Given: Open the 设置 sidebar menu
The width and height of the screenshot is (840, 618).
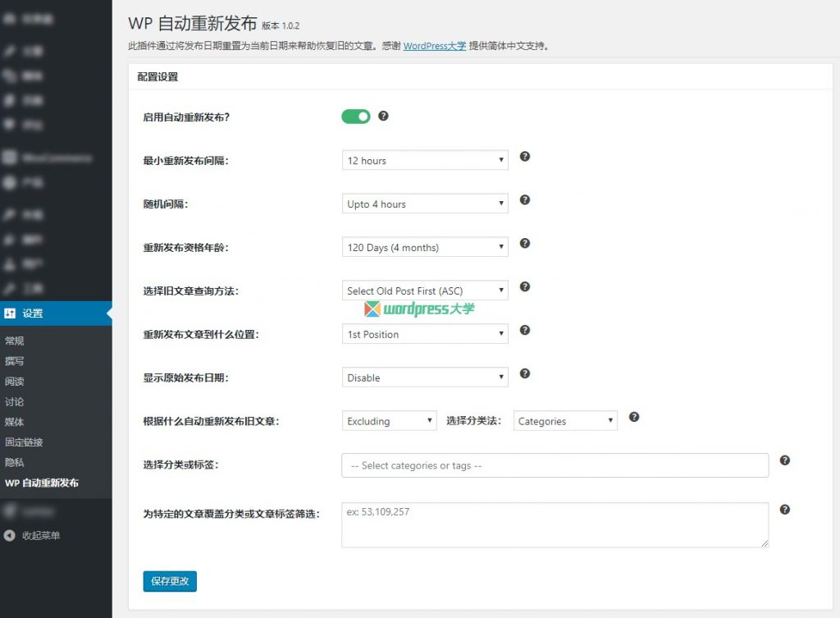Looking at the screenshot, I should tap(33, 314).
